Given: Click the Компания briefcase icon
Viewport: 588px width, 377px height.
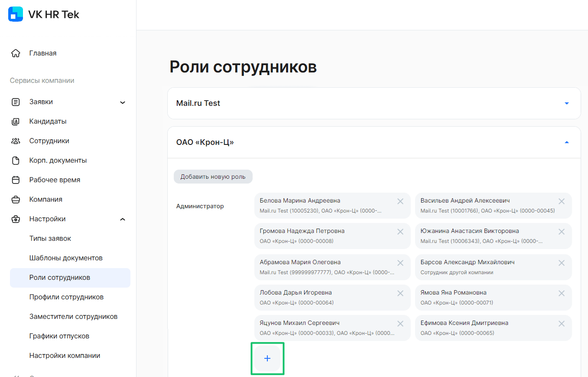Looking at the screenshot, I should point(16,200).
